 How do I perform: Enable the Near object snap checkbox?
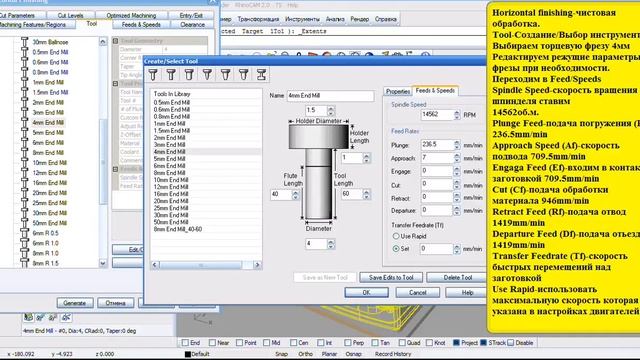[x=212, y=343]
